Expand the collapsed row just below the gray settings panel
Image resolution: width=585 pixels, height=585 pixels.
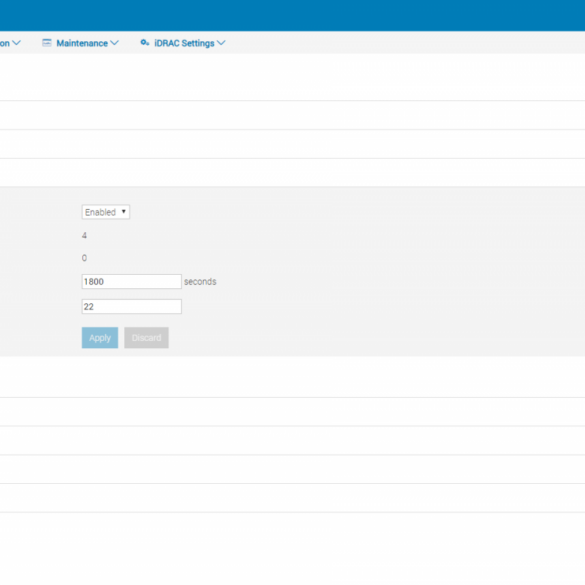click(292, 377)
